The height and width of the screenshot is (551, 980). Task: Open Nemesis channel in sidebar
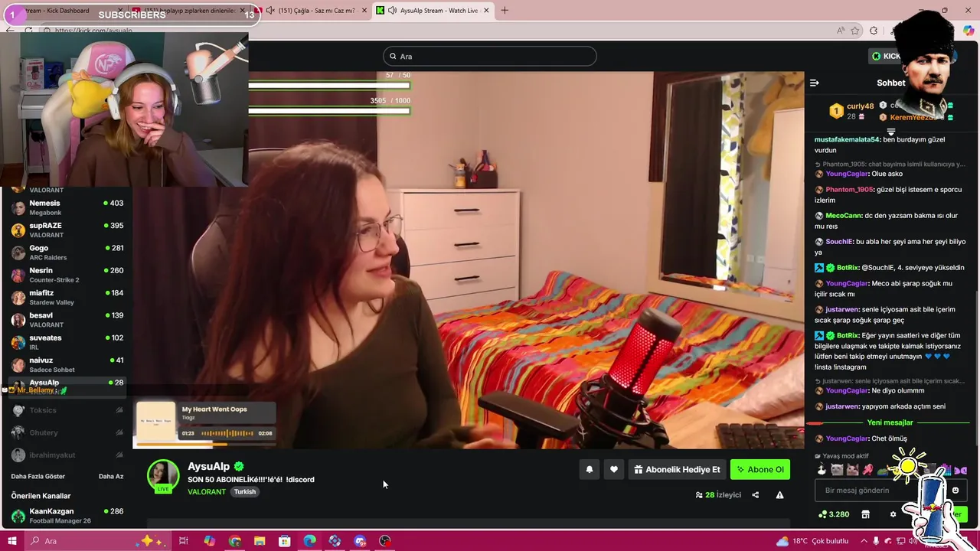[67, 207]
